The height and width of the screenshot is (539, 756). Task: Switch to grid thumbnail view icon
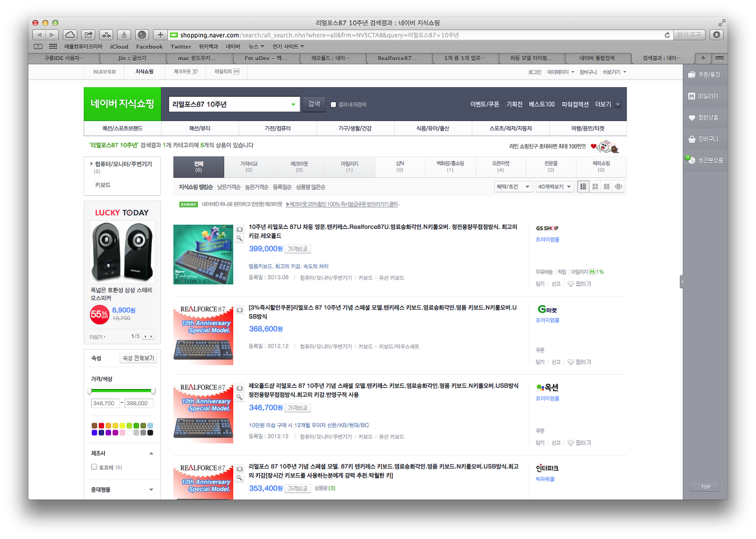[x=596, y=187]
